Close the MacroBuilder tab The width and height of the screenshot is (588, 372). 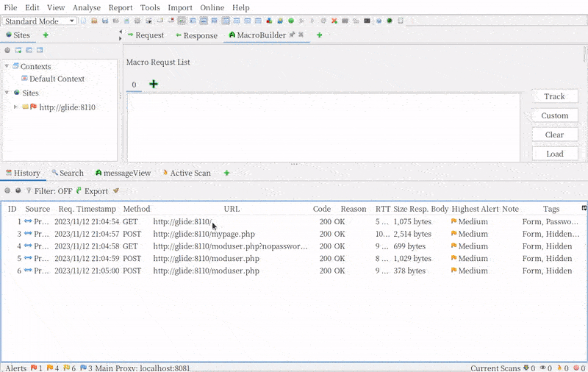[301, 35]
